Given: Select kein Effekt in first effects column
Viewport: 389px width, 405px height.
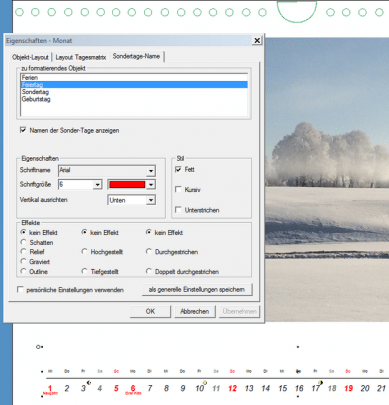Looking at the screenshot, I should 23,232.
